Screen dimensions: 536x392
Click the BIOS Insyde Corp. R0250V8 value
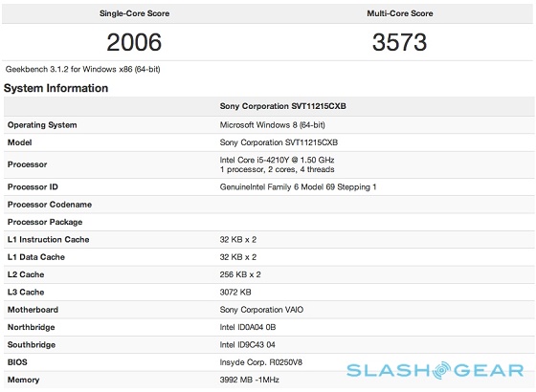(x=261, y=362)
